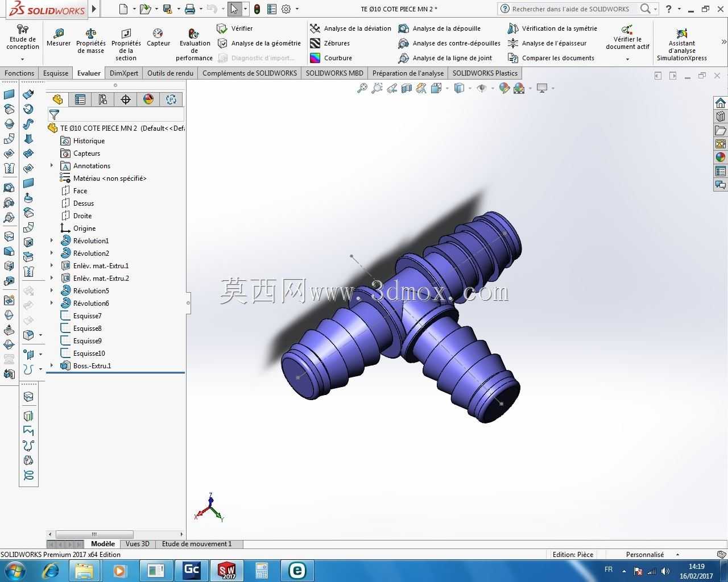The image size is (728, 582).
Task: Switch to the Esquisse tab
Action: 56,73
